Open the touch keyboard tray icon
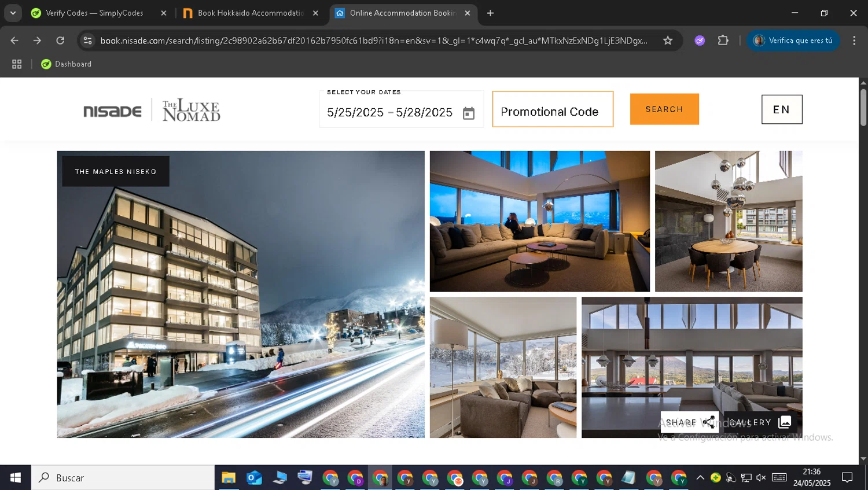The width and height of the screenshot is (868, 490). (779, 478)
